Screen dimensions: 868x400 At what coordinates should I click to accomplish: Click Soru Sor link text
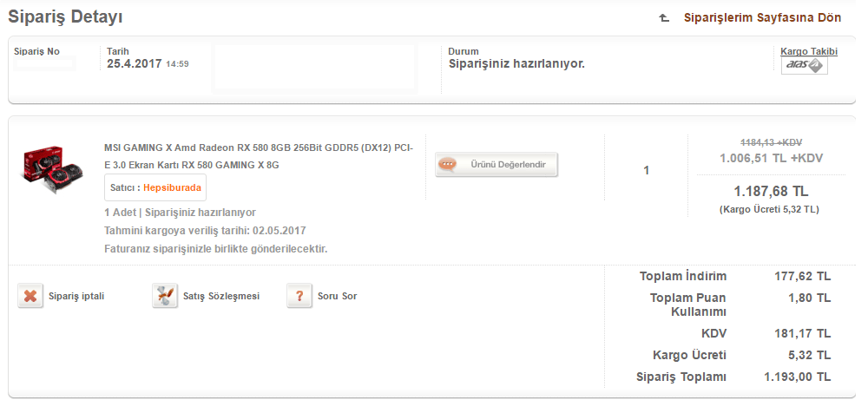(x=337, y=296)
